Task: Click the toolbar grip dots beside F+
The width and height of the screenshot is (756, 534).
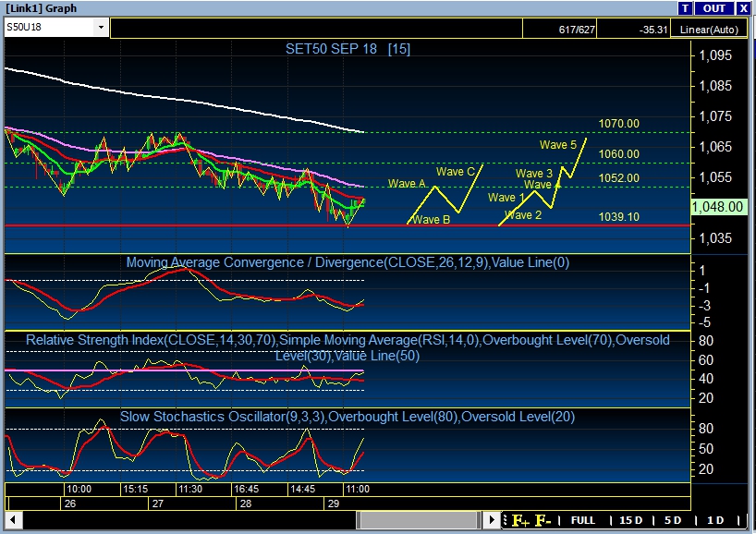Action: point(506,520)
